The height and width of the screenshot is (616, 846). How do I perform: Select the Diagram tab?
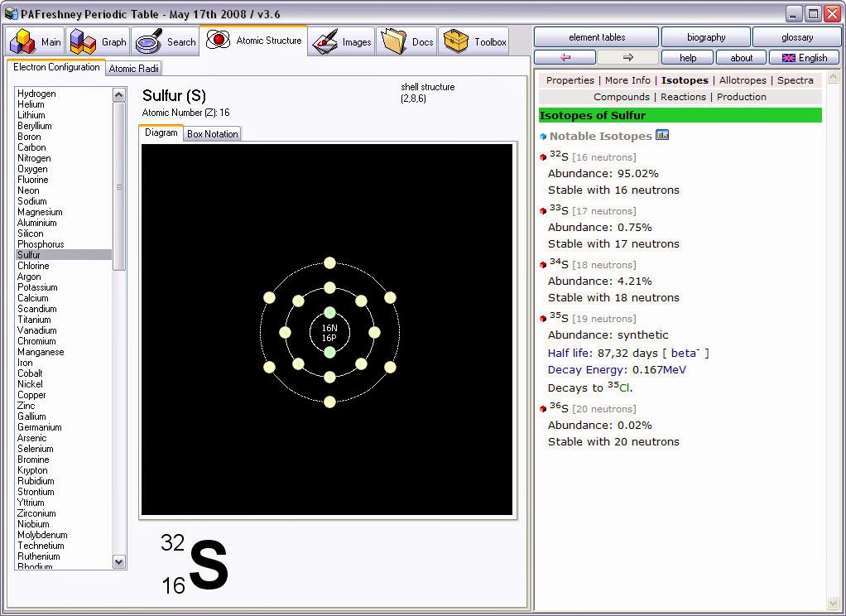161,132
